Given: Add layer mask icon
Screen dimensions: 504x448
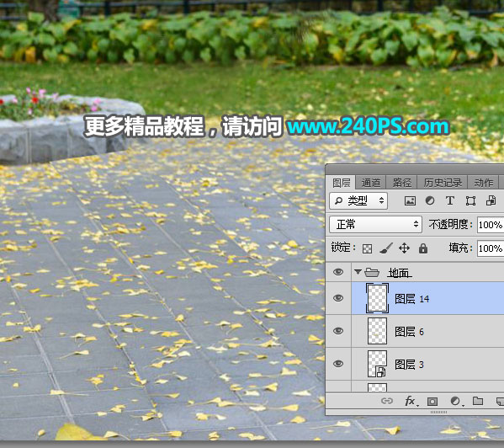Looking at the screenshot, I should click(x=432, y=402).
